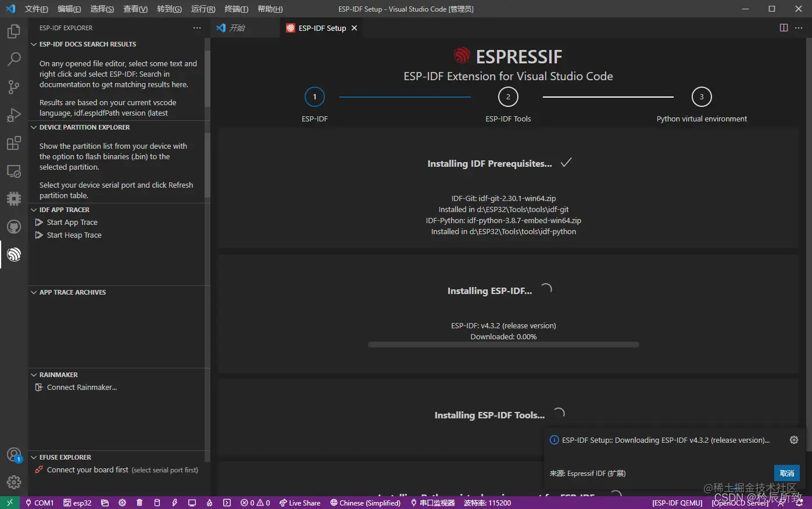This screenshot has height=509, width=812.
Task: Click Connect Rainmaker... item
Action: coord(82,388)
